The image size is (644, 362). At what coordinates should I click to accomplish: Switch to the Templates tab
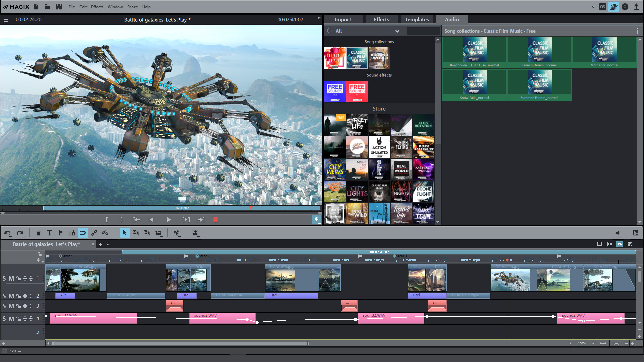click(417, 19)
